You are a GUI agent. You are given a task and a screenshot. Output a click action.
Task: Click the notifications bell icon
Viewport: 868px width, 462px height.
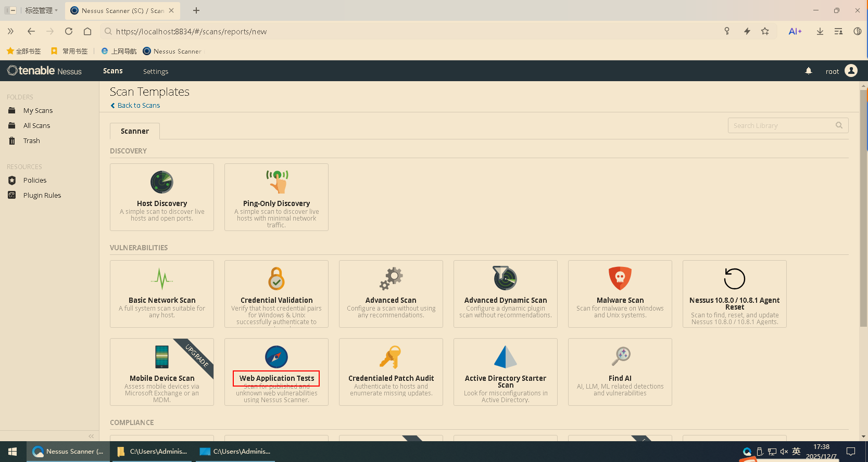(809, 71)
